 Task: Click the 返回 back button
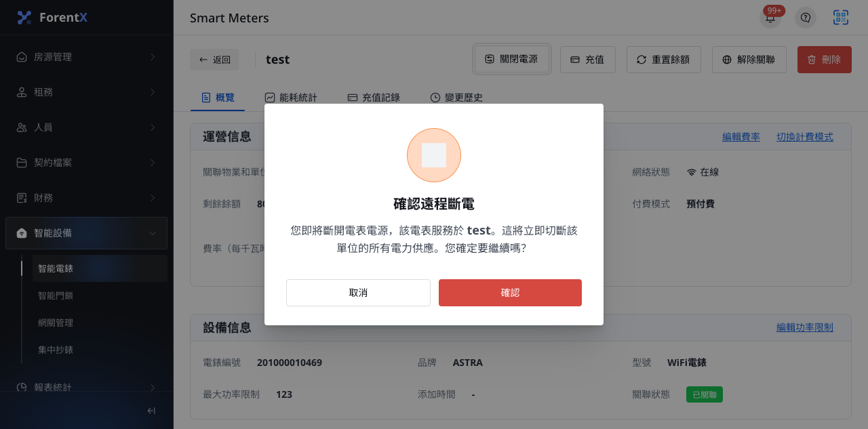pos(214,60)
